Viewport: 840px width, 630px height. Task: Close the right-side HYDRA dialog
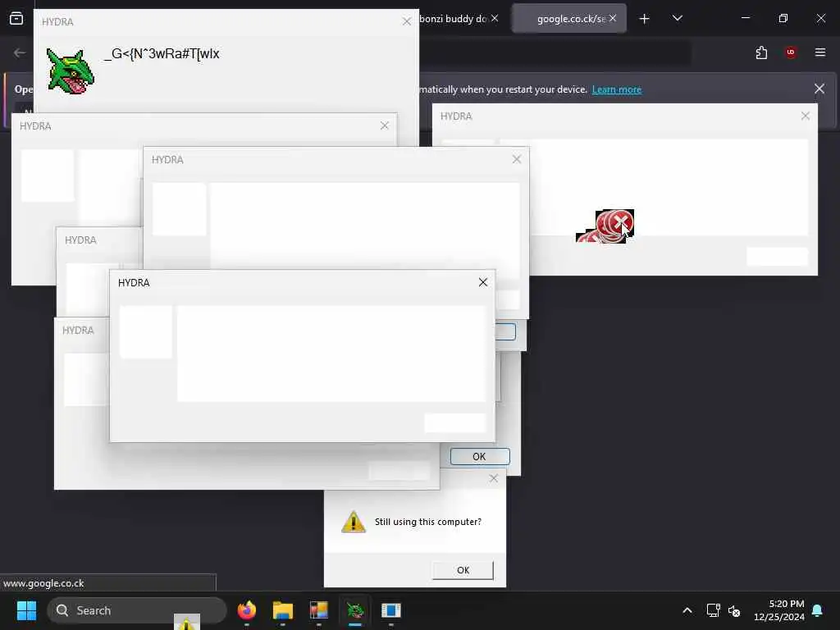(x=806, y=116)
